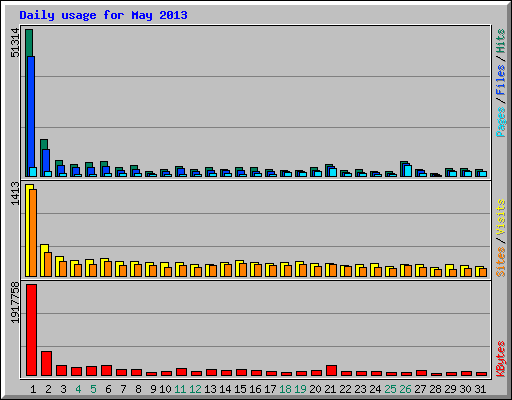This screenshot has height=400, width=512.
Task: Click green weekend day 12 label
Action: 195,389
